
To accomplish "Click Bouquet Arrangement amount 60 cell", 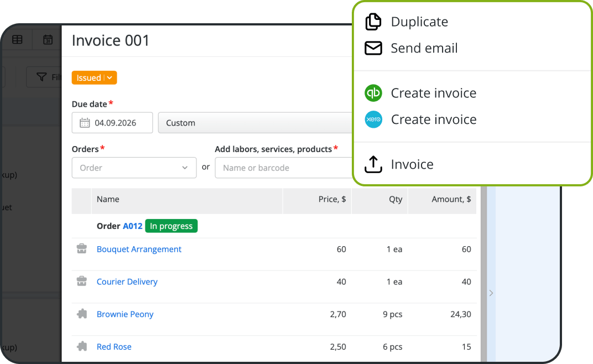I will click(x=466, y=249).
